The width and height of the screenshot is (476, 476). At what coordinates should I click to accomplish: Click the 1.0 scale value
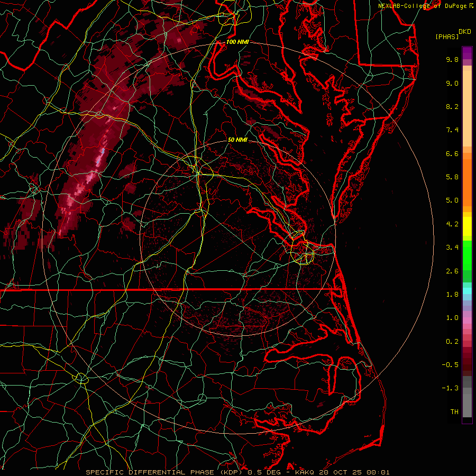(452, 318)
